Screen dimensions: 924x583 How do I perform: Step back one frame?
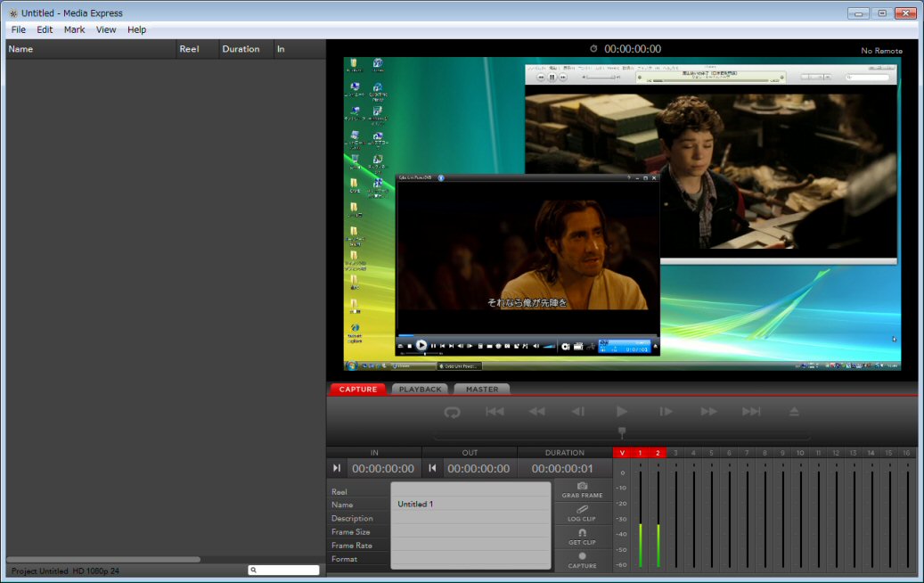click(578, 412)
